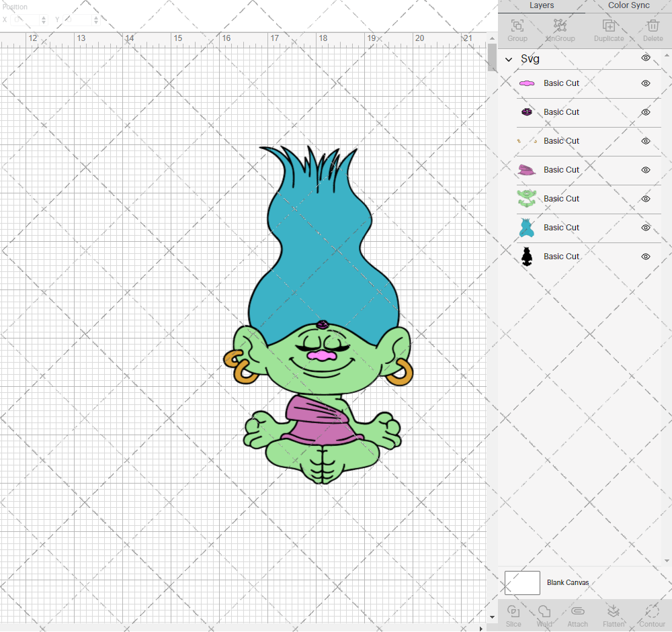Select the Contour tool icon

pyautogui.click(x=652, y=611)
